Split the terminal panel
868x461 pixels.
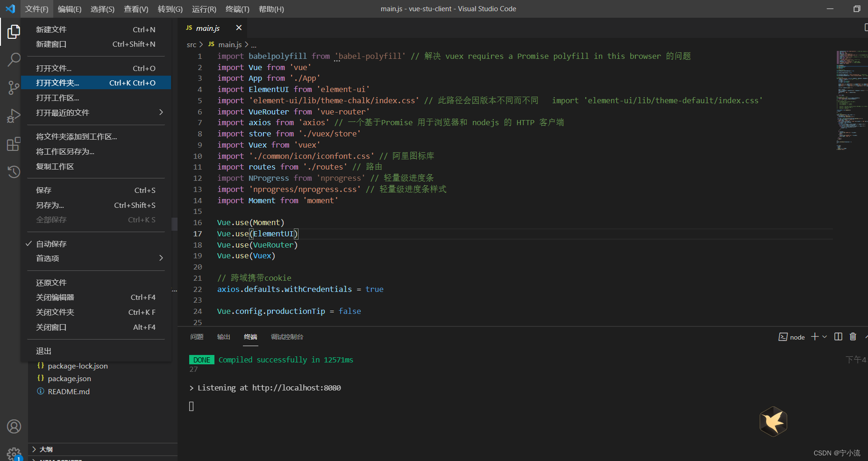(838, 337)
